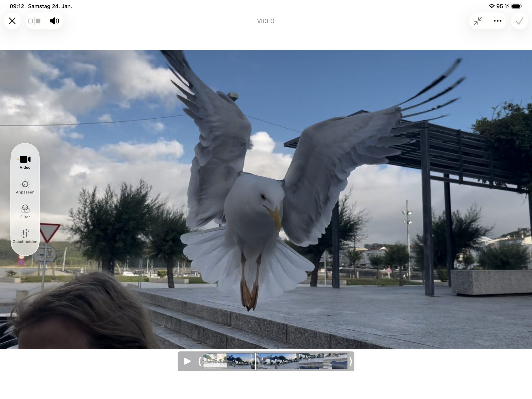532x399 pixels.
Task: Open the Filter circles tool
Action: (25, 209)
